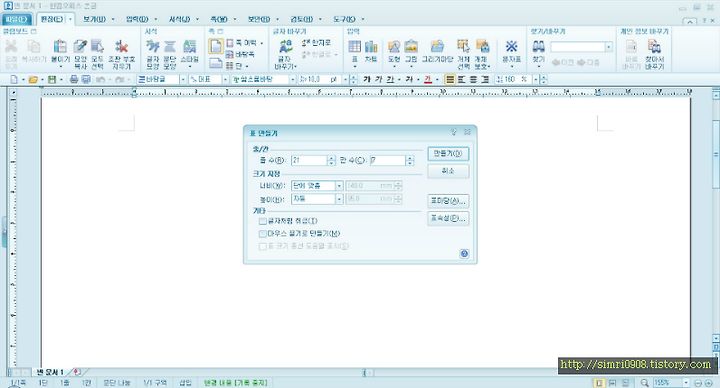Open the font size dropdown arrow
The width and height of the screenshot is (720, 388).
click(x=345, y=79)
